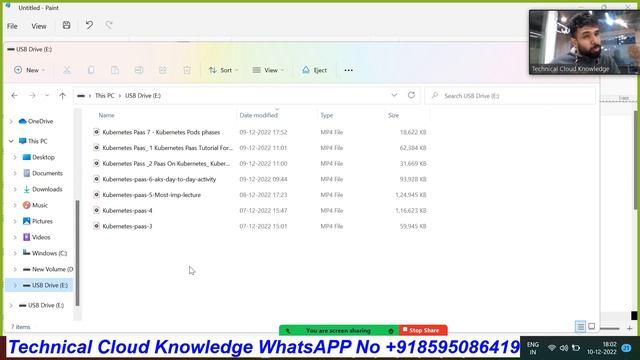Open the New item dropdown

click(x=29, y=70)
